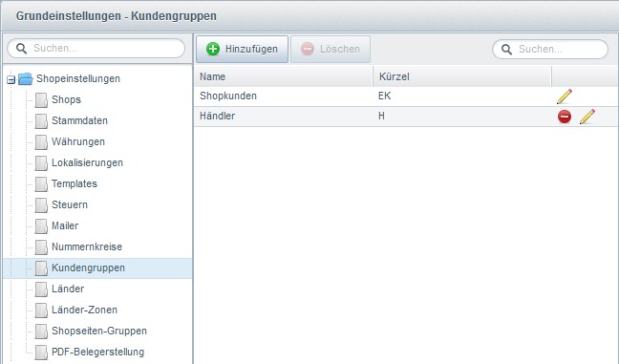Click the pencil edit icon for Händler
The image size is (619, 364).
tap(587, 117)
